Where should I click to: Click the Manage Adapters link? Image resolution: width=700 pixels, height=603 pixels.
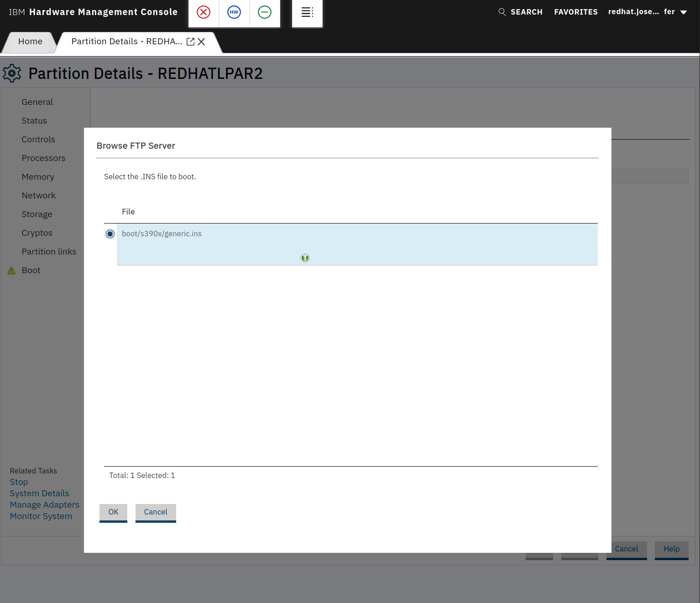pos(45,505)
